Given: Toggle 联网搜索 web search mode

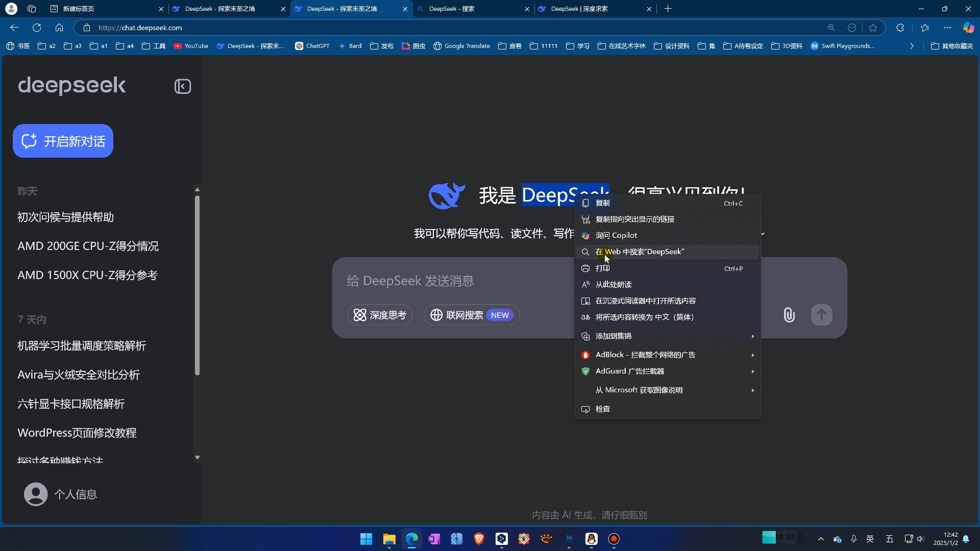Looking at the screenshot, I should 472,315.
